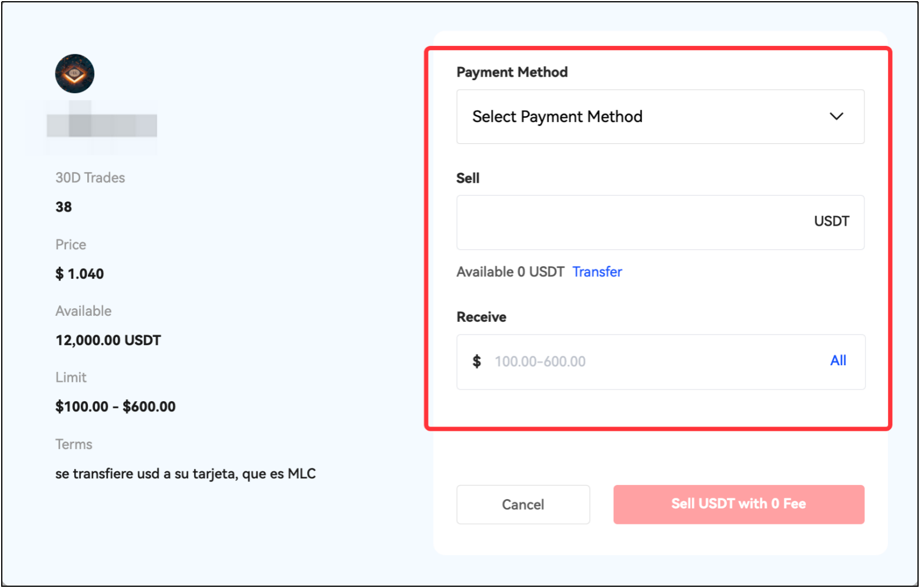Click the 30D Trades count 38
This screenshot has width=921, height=588.
[64, 207]
